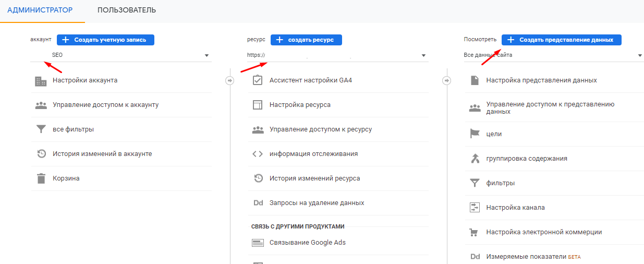Open the Все данные сайта view dropdown

pos(553,55)
